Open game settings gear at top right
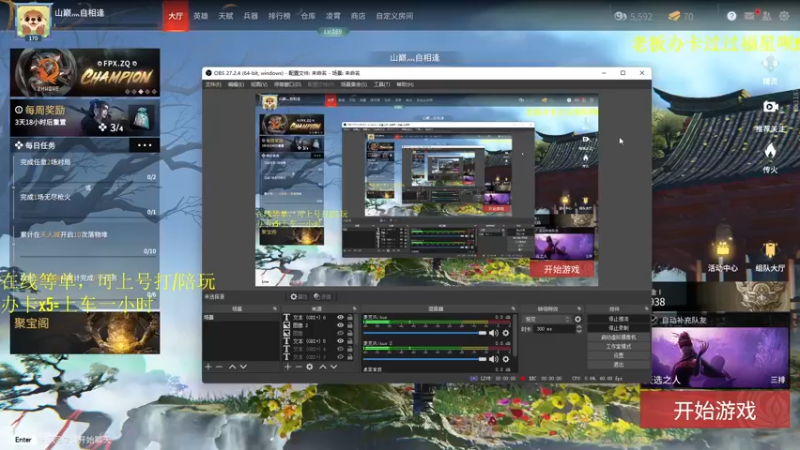 784,16
